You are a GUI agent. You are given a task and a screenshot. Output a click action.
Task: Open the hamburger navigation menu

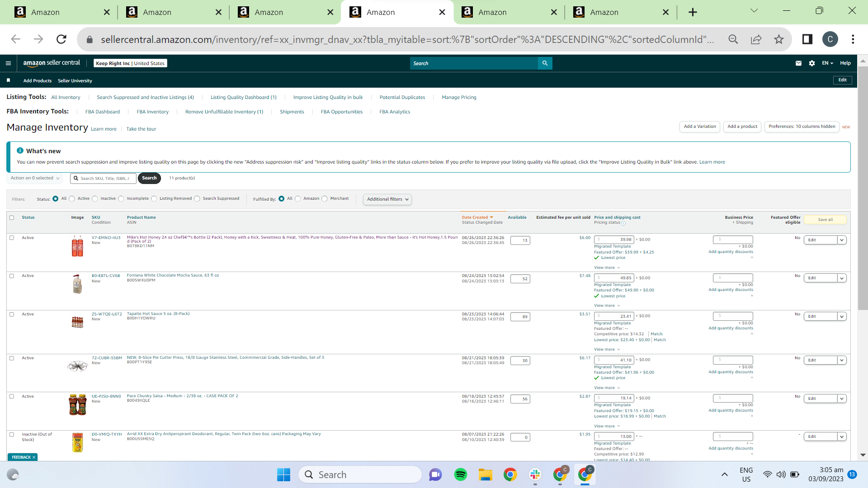tap(8, 63)
